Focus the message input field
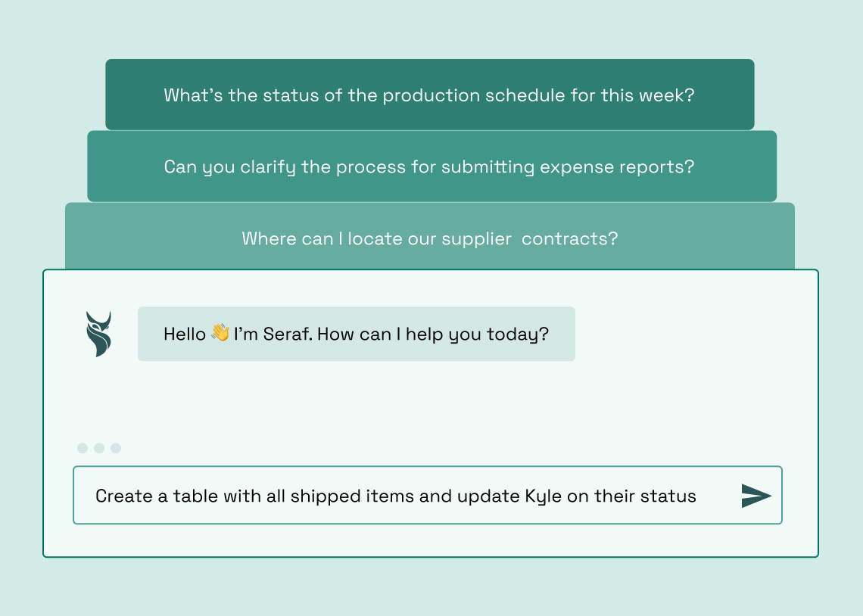Viewport: 863px width, 616px height. pos(409,496)
